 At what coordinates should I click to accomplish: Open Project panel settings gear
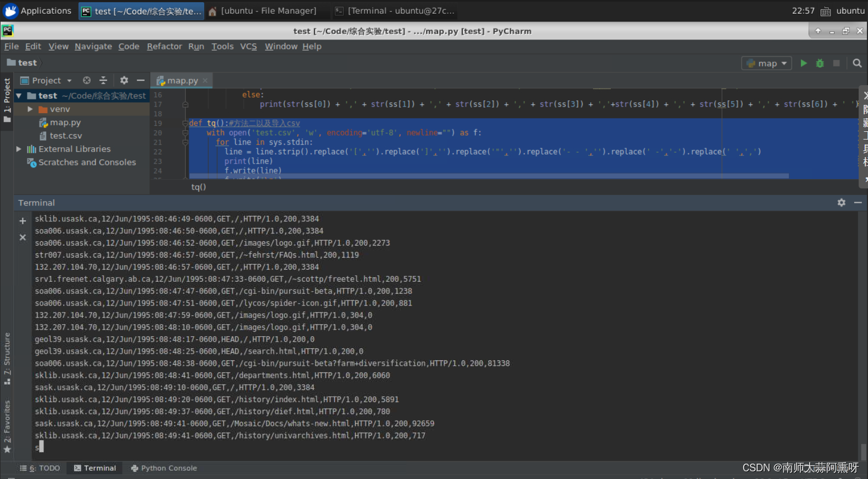(x=124, y=80)
